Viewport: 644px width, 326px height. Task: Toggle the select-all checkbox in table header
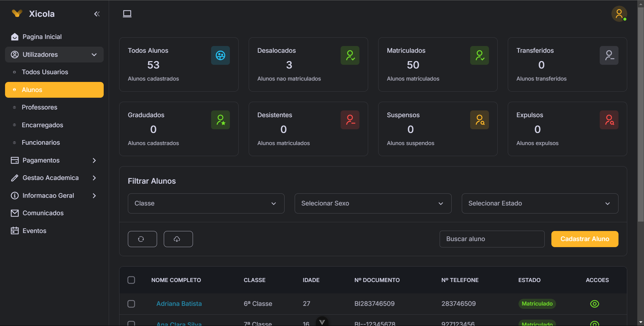pyautogui.click(x=131, y=280)
